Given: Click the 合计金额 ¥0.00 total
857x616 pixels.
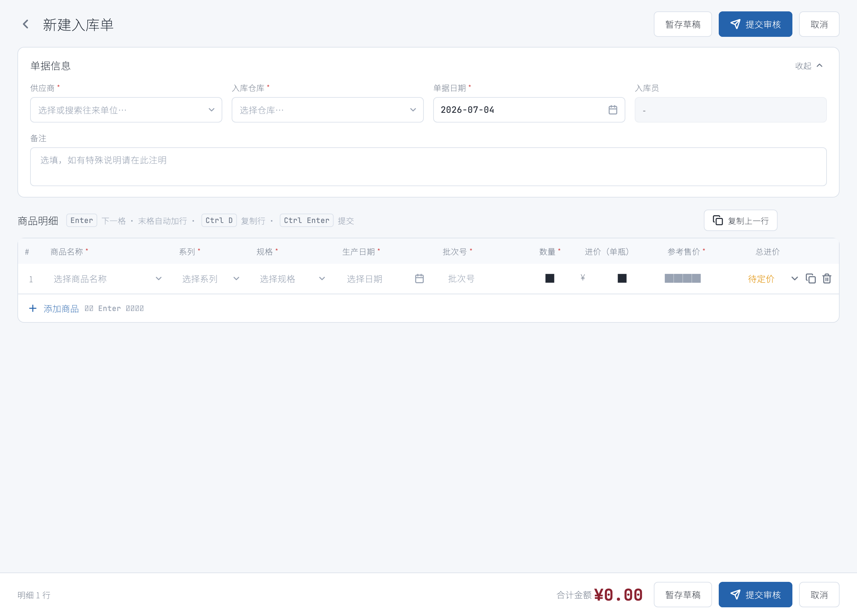Looking at the screenshot, I should click(599, 595).
